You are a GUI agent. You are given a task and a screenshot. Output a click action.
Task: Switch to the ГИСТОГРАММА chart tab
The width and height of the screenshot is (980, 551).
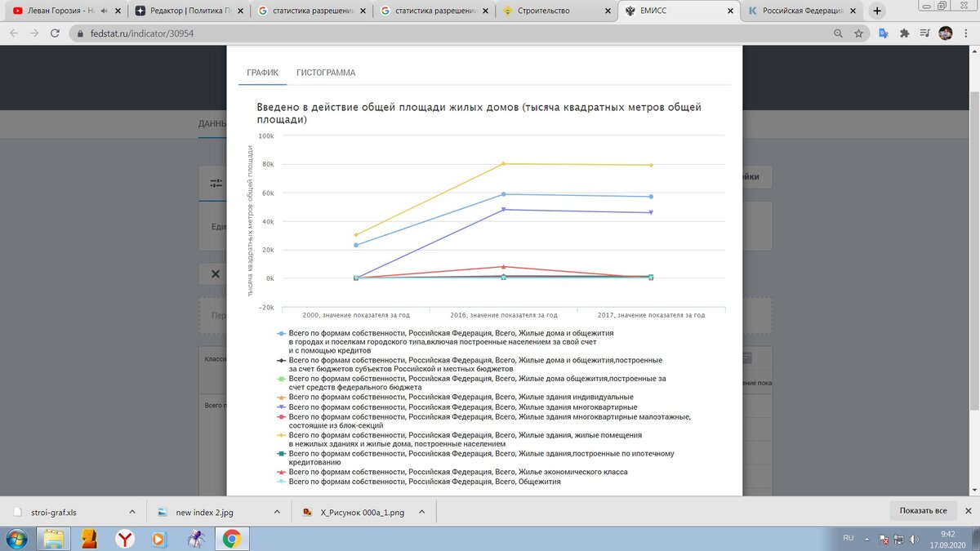(x=326, y=73)
